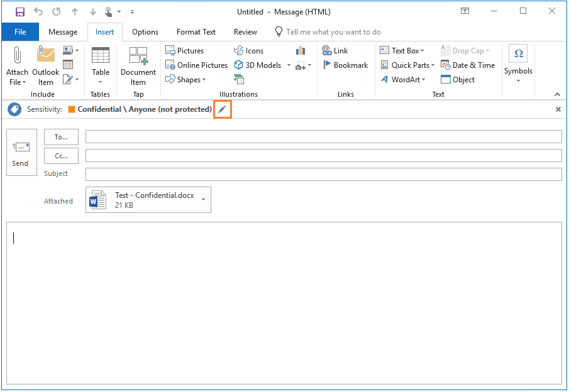Insert 3D Models

pos(258,65)
